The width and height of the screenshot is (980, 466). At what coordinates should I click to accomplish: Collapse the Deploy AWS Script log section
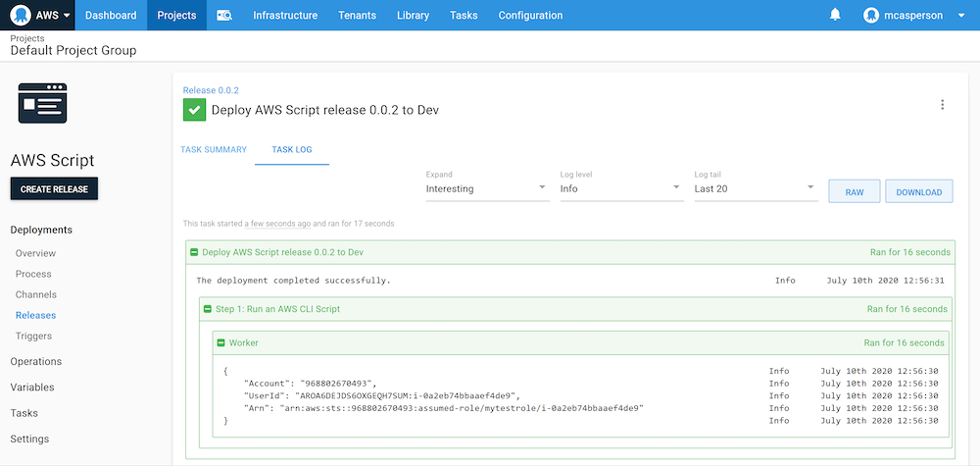[194, 253]
